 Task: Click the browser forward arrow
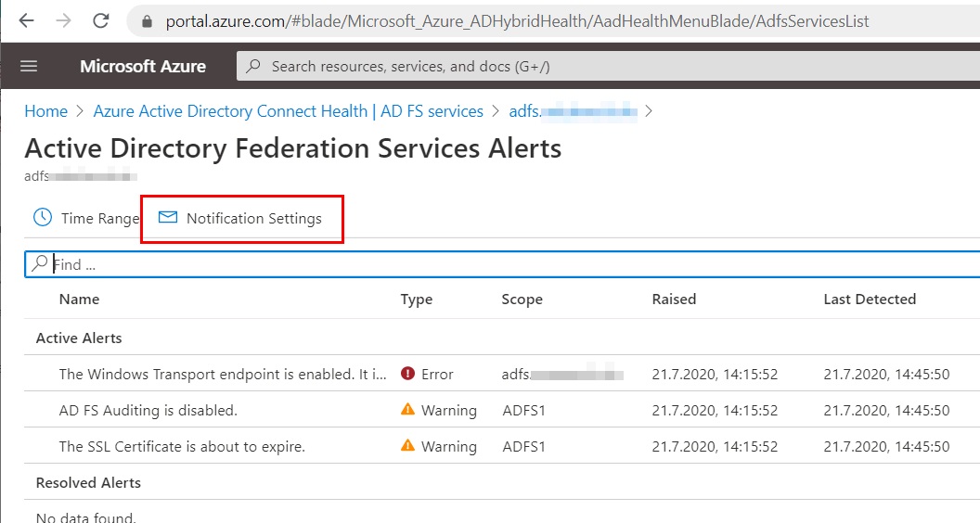63,20
